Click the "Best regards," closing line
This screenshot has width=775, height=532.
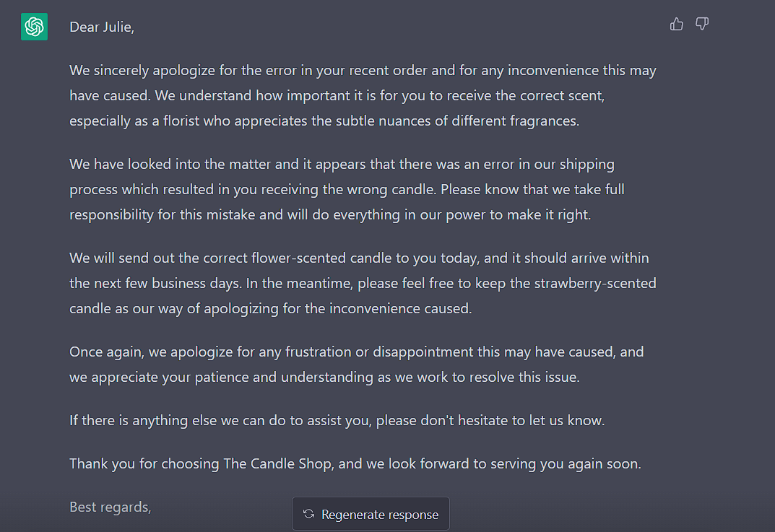111,507
